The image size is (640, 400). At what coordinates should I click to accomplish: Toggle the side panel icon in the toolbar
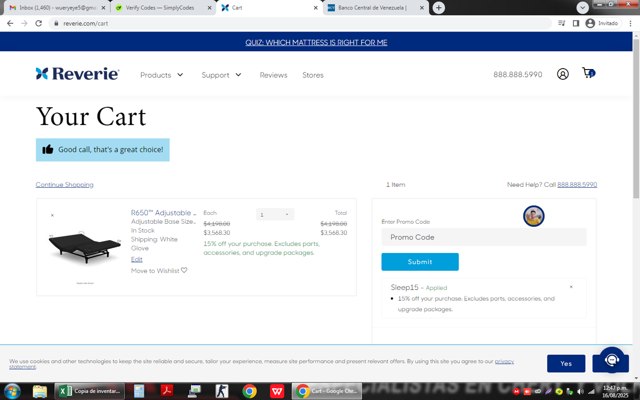[576, 23]
